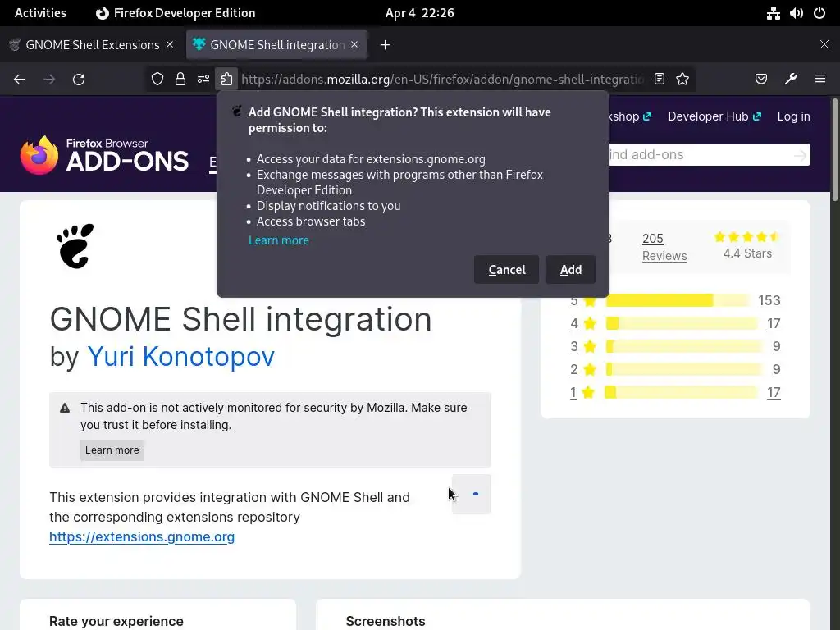The width and height of the screenshot is (840, 630).
Task: Open the Developer Hub link
Action: pyautogui.click(x=714, y=116)
